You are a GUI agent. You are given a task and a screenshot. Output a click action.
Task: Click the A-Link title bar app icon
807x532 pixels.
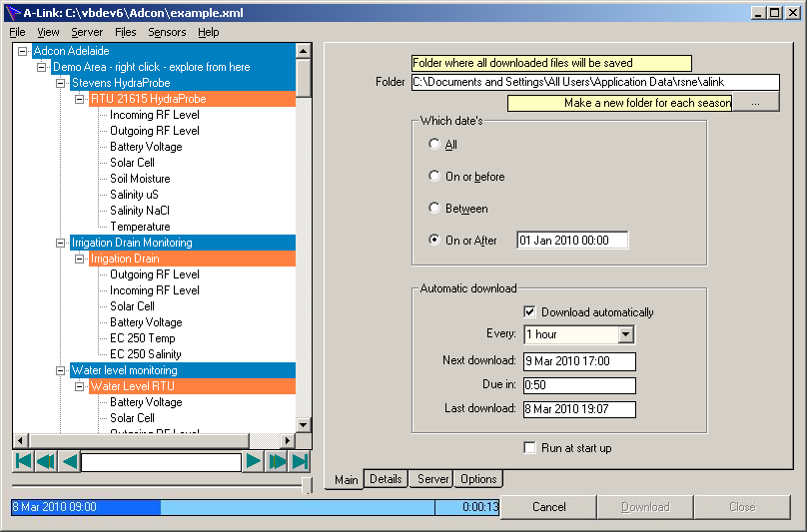(13, 12)
